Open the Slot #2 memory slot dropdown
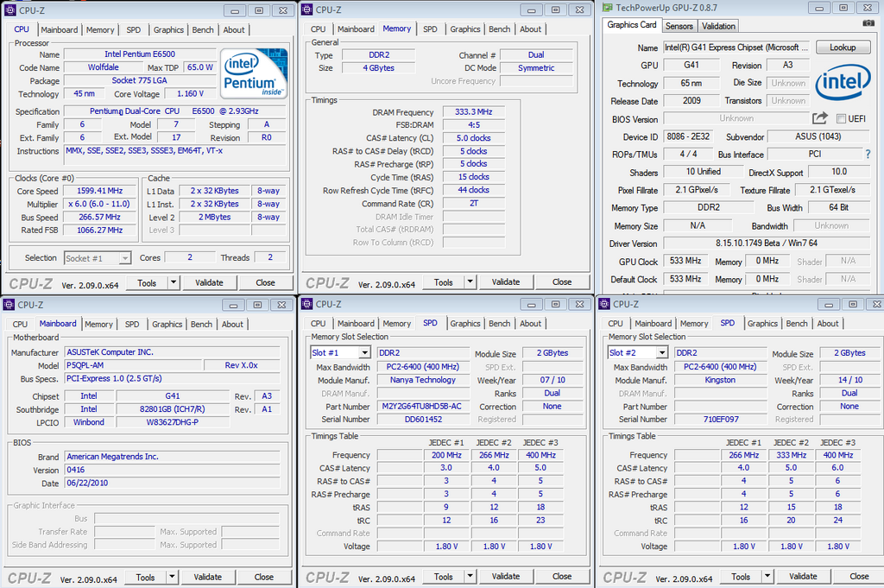 pos(662,353)
